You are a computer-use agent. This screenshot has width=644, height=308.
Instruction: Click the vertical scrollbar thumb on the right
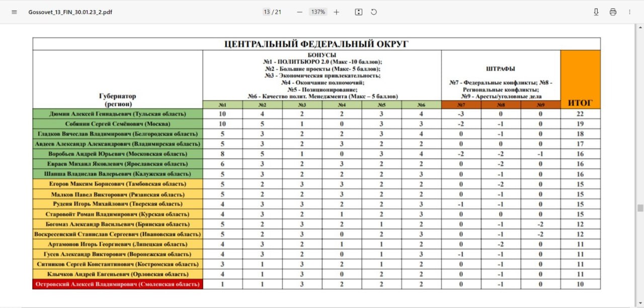point(640,208)
